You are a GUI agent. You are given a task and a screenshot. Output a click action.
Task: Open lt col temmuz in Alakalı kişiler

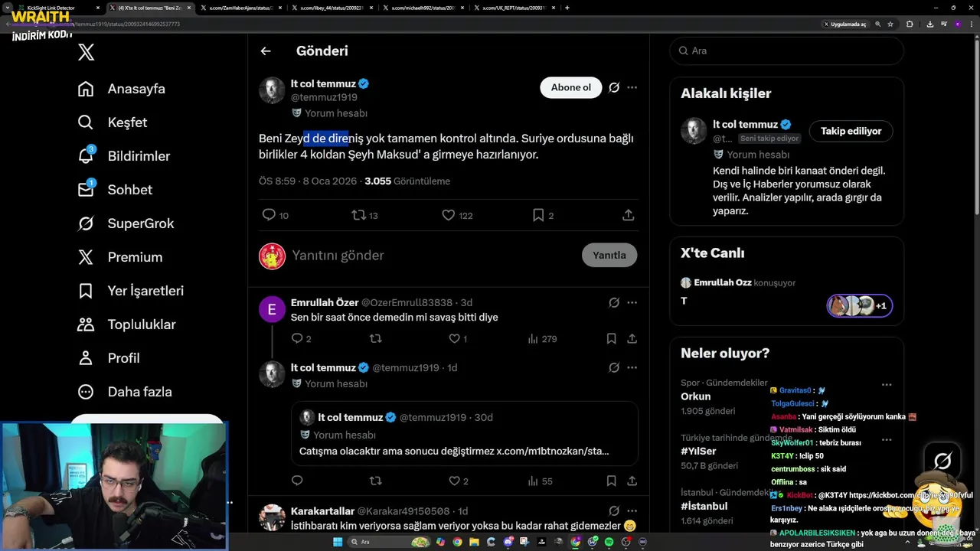pos(745,124)
